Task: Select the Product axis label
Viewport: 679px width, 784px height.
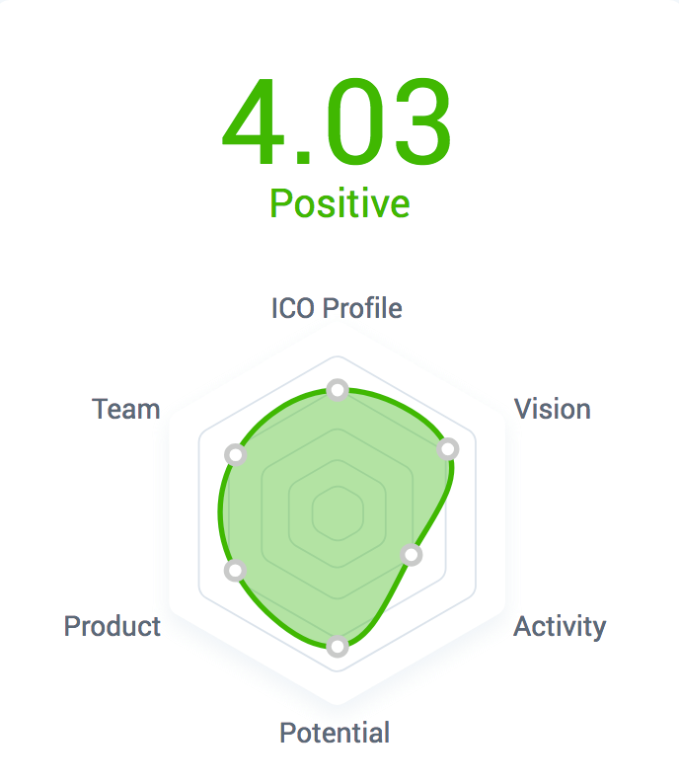Action: pyautogui.click(x=113, y=626)
